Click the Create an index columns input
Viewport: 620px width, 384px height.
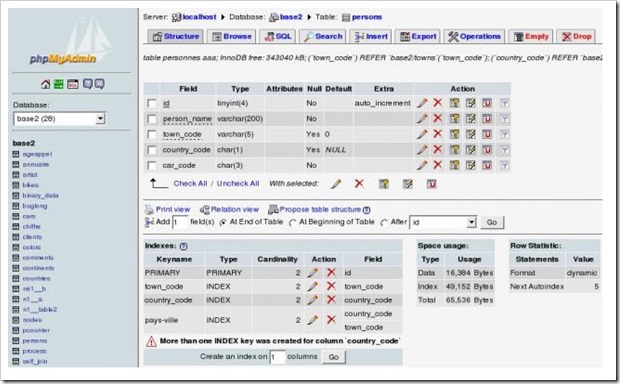278,357
